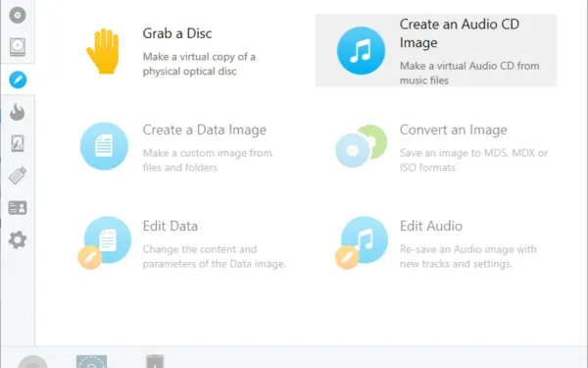Open Settings gear icon in sidebar
588x368 pixels.
pos(18,239)
